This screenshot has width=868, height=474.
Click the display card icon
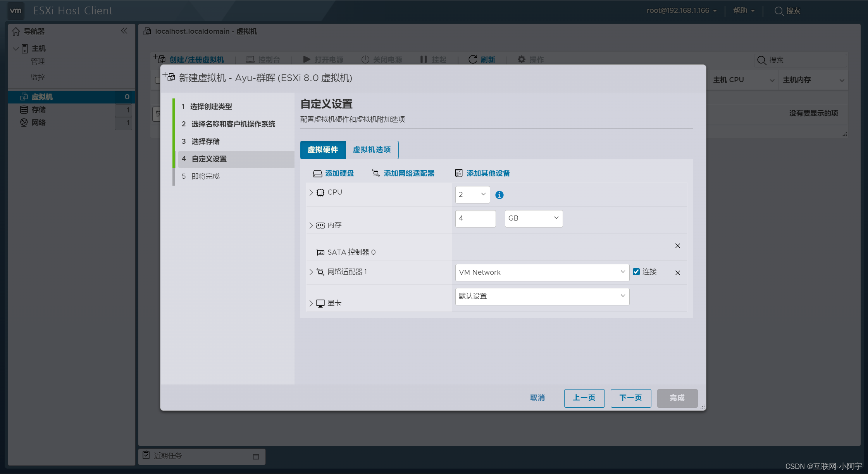(x=322, y=303)
